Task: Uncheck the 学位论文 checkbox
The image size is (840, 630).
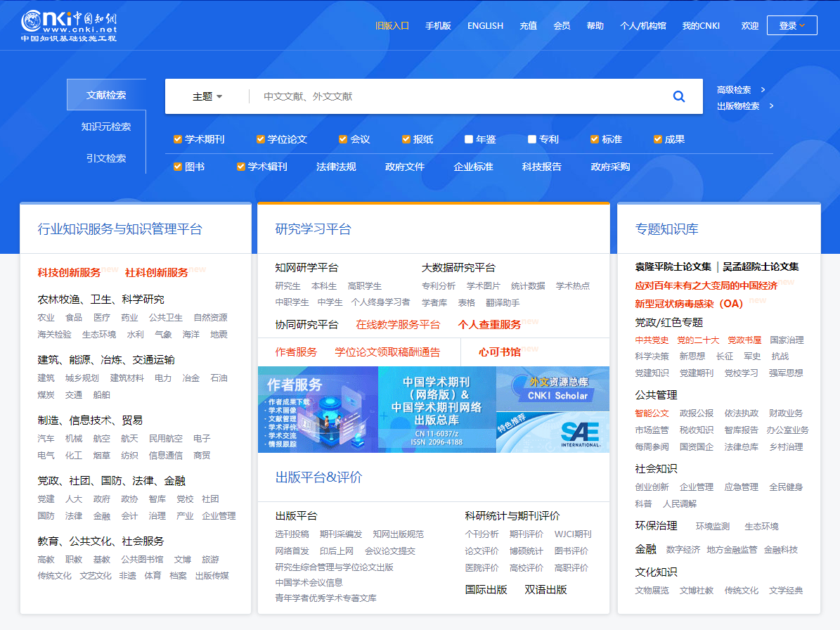Action: coord(261,139)
